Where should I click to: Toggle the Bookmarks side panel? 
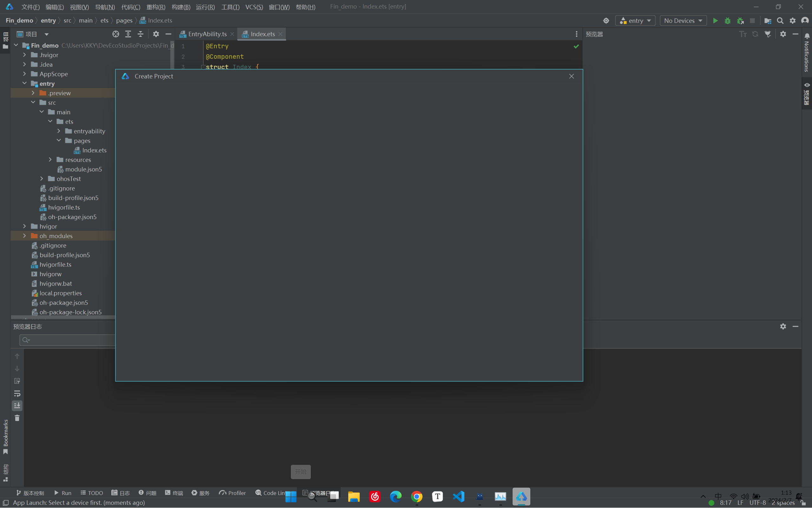[5, 437]
